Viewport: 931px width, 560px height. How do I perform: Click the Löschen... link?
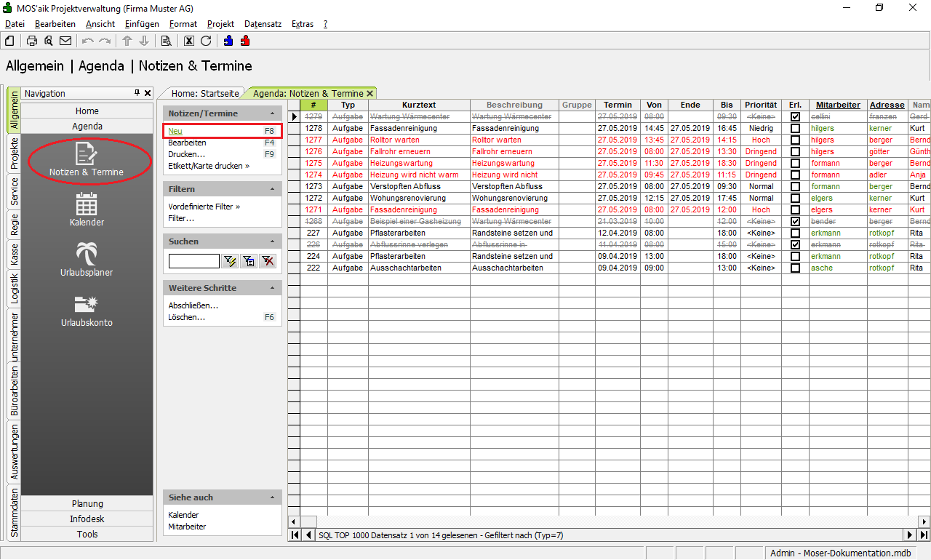tap(186, 317)
